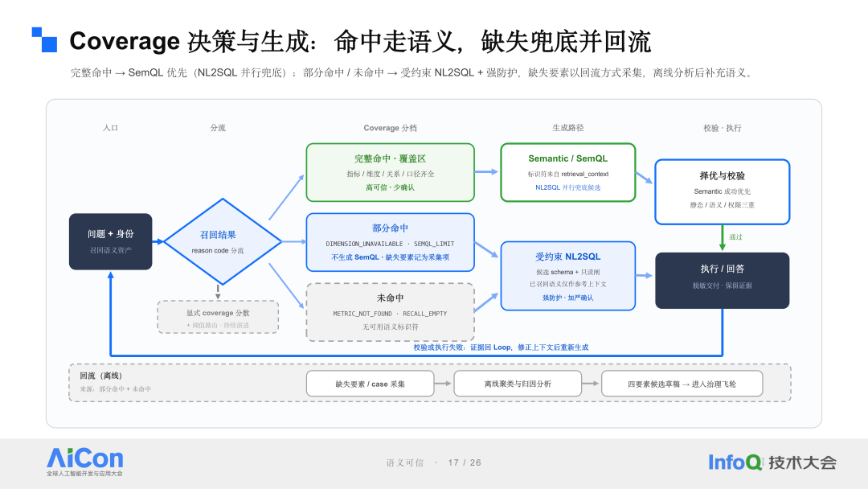Click the Coverage 分档 column header
This screenshot has width=868, height=489.
point(391,128)
